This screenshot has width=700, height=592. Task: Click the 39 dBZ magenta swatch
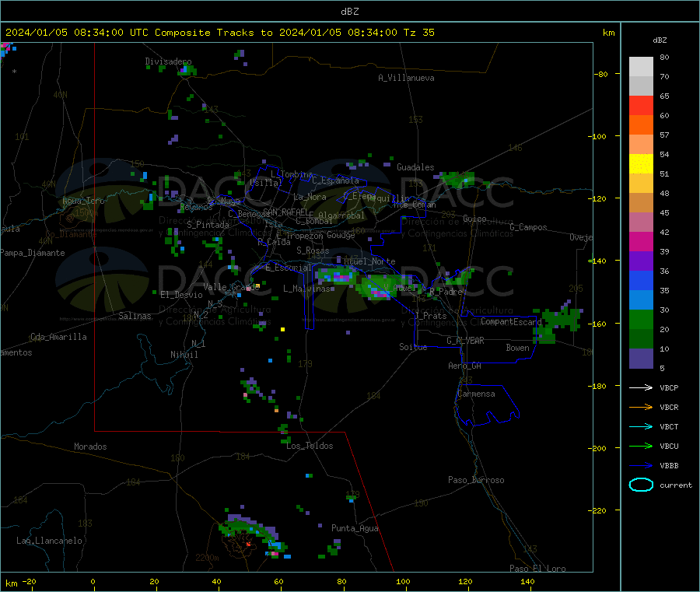[641, 241]
